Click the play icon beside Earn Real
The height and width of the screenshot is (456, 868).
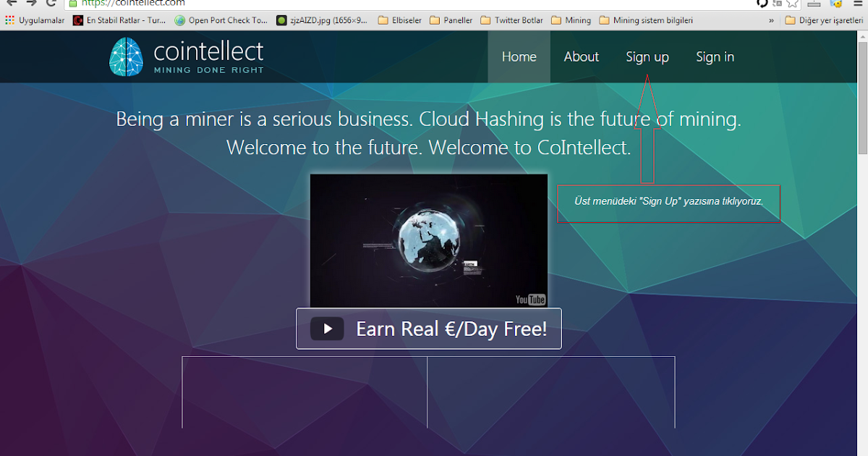click(328, 329)
